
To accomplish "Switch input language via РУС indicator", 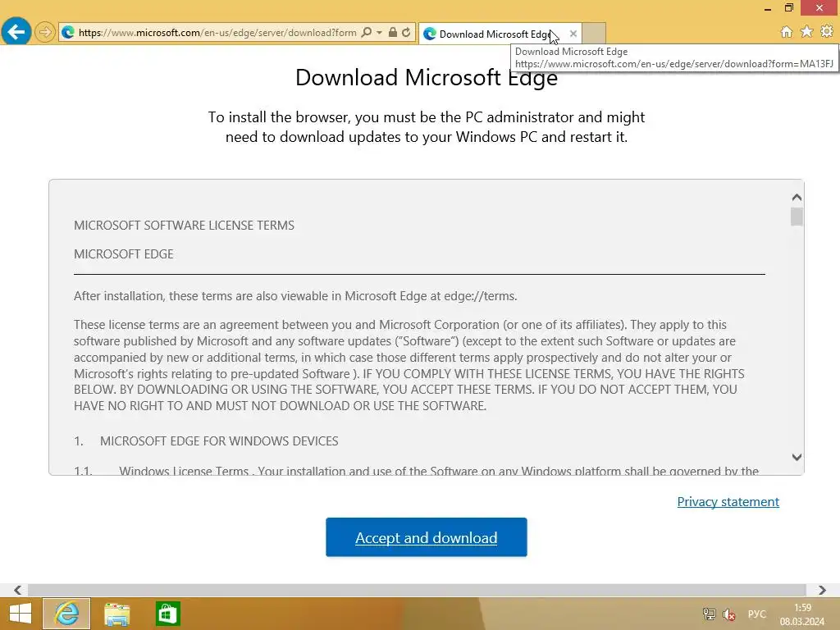I will pyautogui.click(x=757, y=614).
